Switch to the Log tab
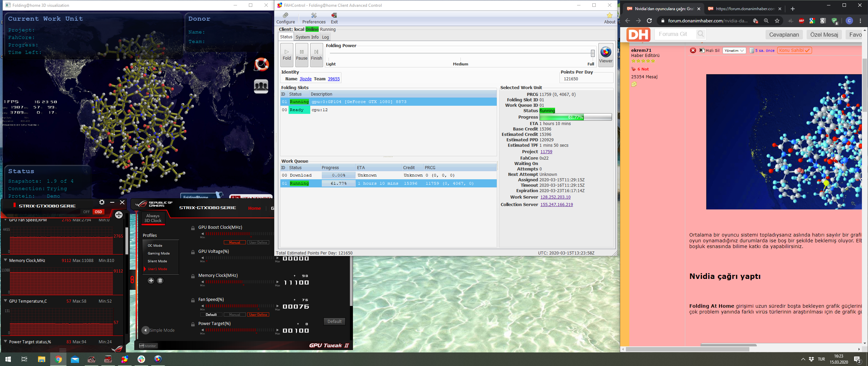868x366 pixels. click(325, 37)
